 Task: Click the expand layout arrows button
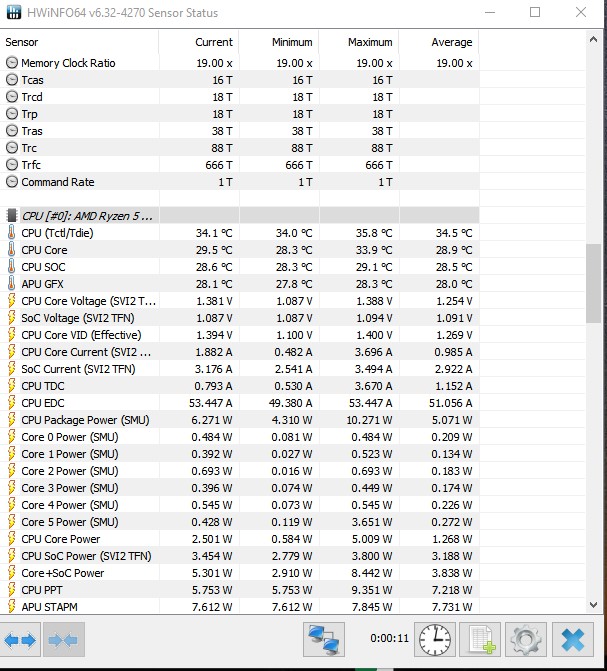click(x=20, y=640)
